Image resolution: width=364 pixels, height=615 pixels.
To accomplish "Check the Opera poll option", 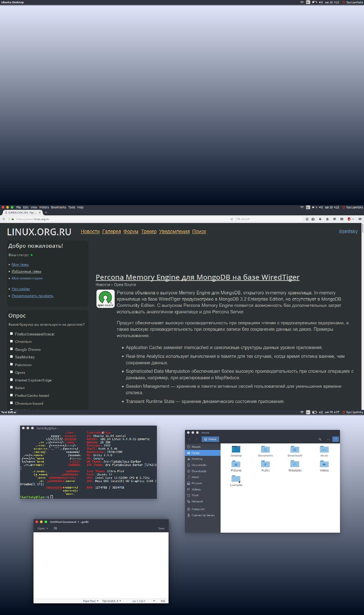I will click(11, 372).
